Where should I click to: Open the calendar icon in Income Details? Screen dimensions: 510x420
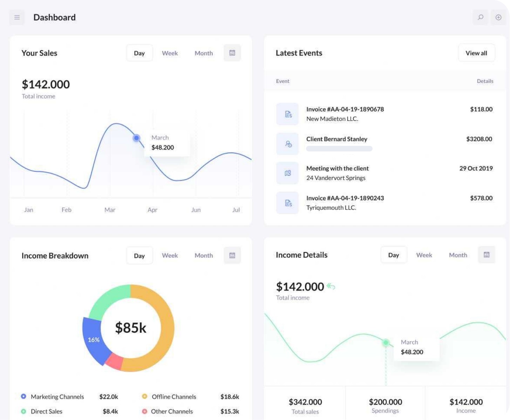[x=487, y=255]
